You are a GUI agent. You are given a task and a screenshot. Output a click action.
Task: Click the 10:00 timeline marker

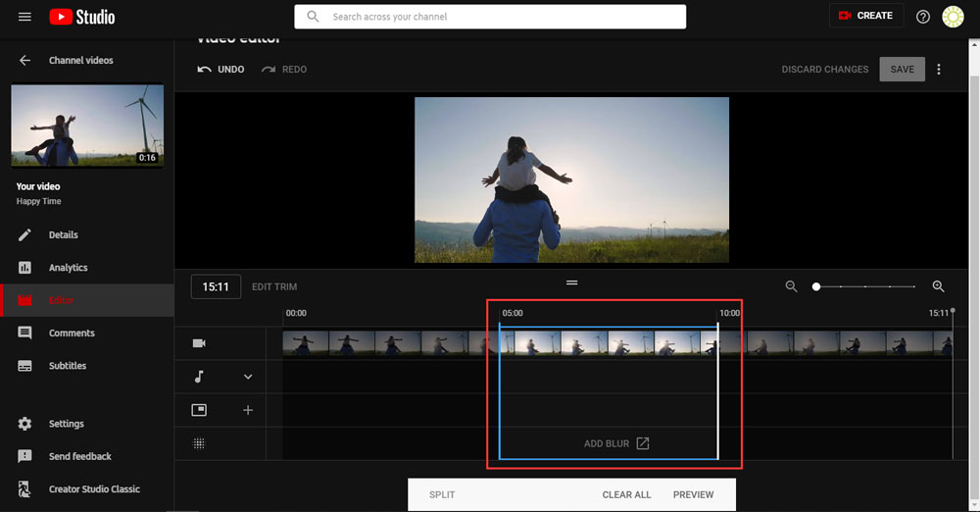[x=729, y=313]
